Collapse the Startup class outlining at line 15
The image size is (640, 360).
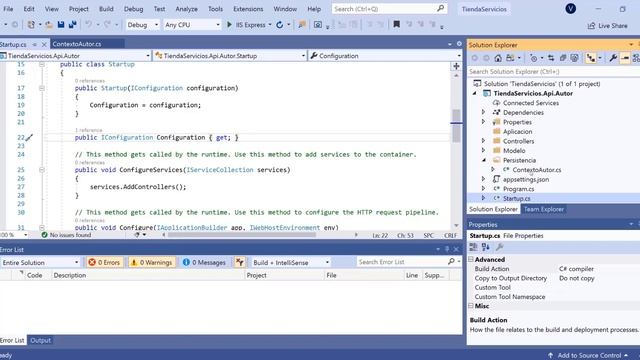tap(42, 64)
